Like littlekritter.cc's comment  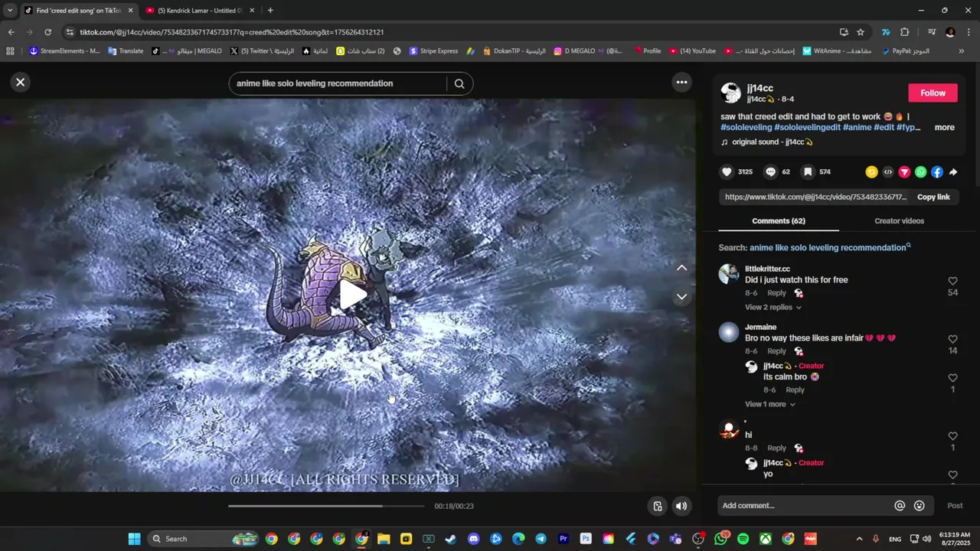(952, 282)
